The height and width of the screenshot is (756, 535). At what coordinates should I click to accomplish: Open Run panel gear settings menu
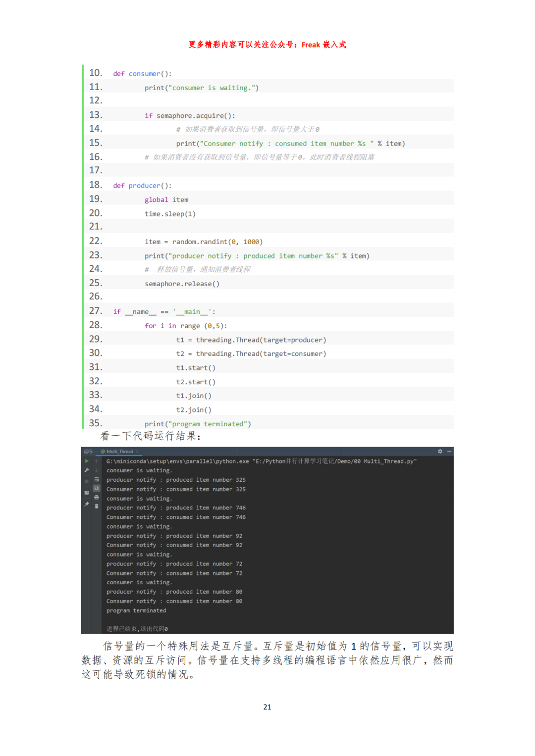440,452
